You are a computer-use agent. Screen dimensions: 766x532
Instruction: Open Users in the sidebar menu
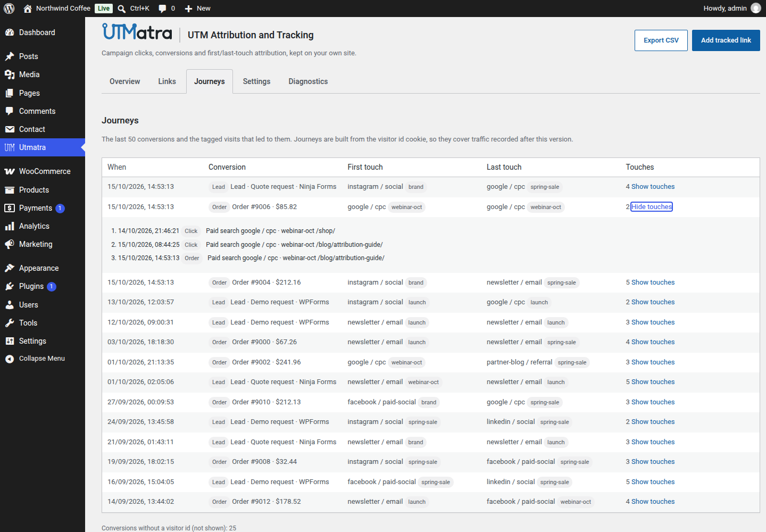pyautogui.click(x=43, y=305)
